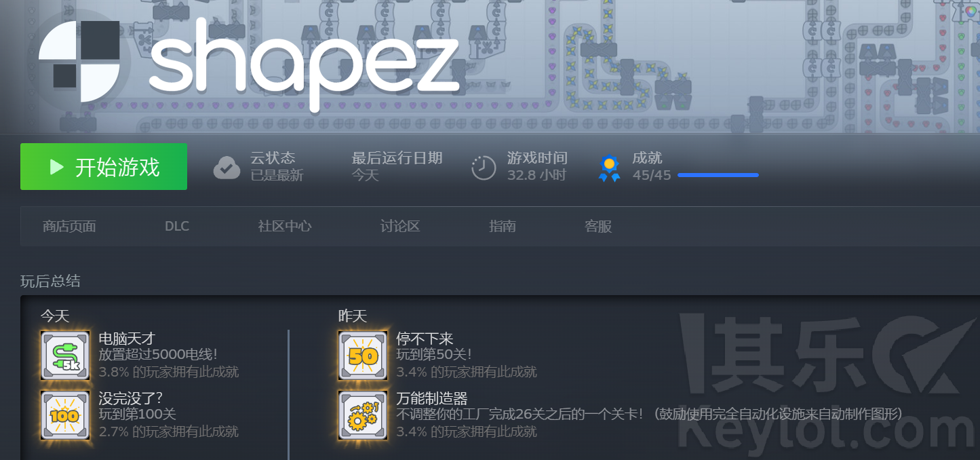Open the 没完没了 level 100 achievement icon
The width and height of the screenshot is (980, 460).
tap(65, 415)
